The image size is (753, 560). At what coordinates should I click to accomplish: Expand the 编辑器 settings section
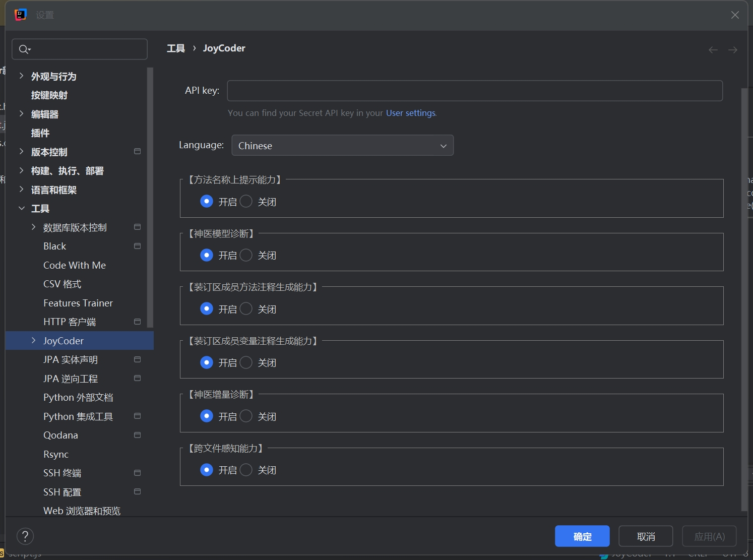pyautogui.click(x=21, y=114)
